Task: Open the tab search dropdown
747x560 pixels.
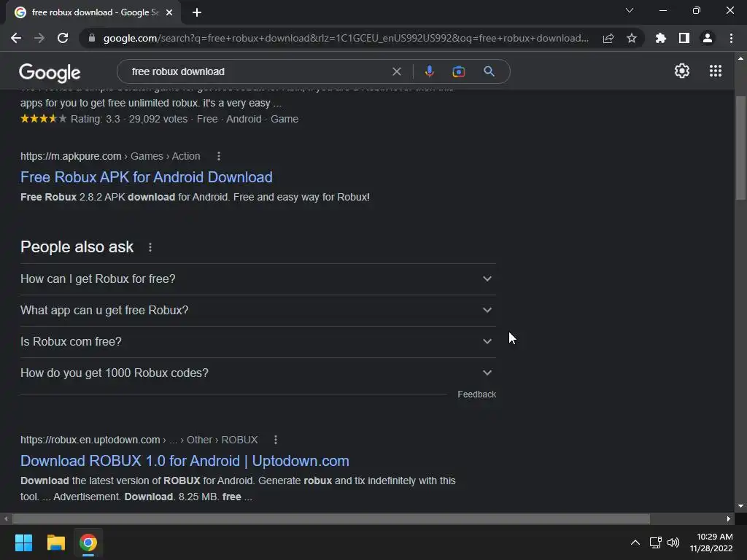Action: pos(630,10)
